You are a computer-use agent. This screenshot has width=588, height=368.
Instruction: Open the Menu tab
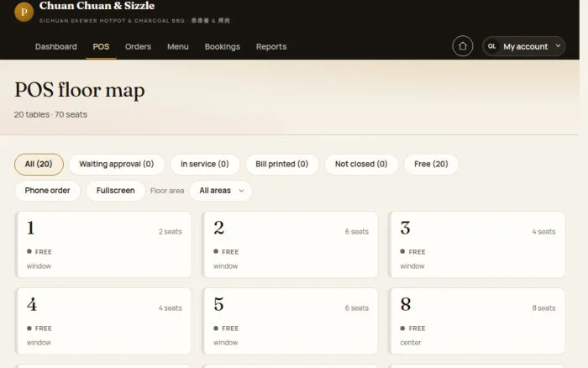(178, 46)
